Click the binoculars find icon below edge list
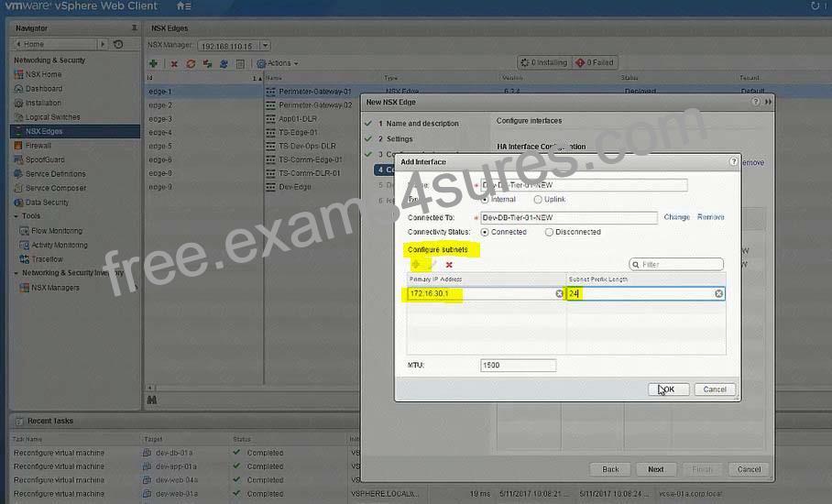832x504 pixels. tap(152, 400)
